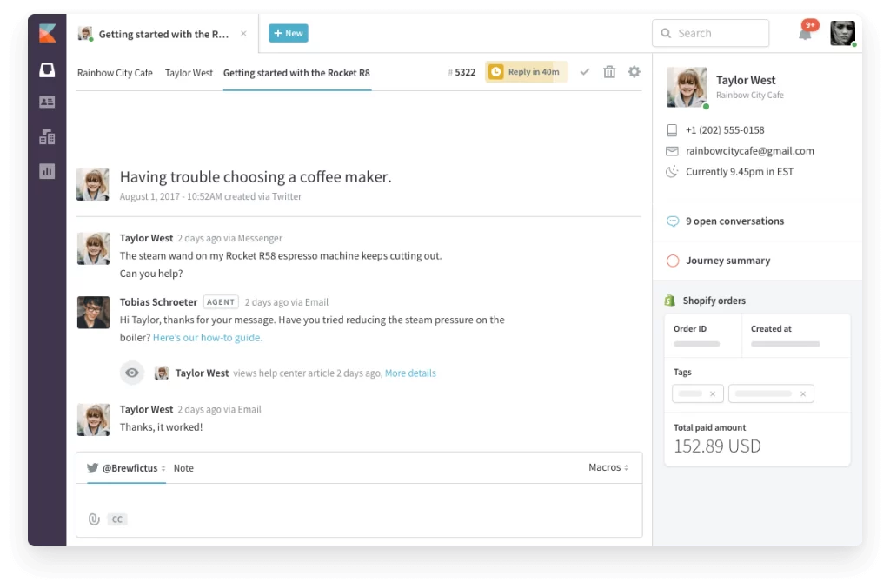Click Taylor West avatar beside conversation title
Screen dimensions: 890x588
93,184
